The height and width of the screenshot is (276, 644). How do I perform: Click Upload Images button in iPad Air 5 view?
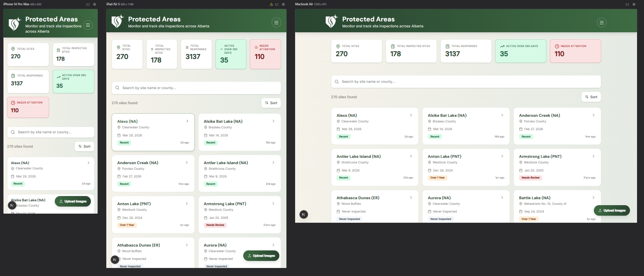coord(261,256)
